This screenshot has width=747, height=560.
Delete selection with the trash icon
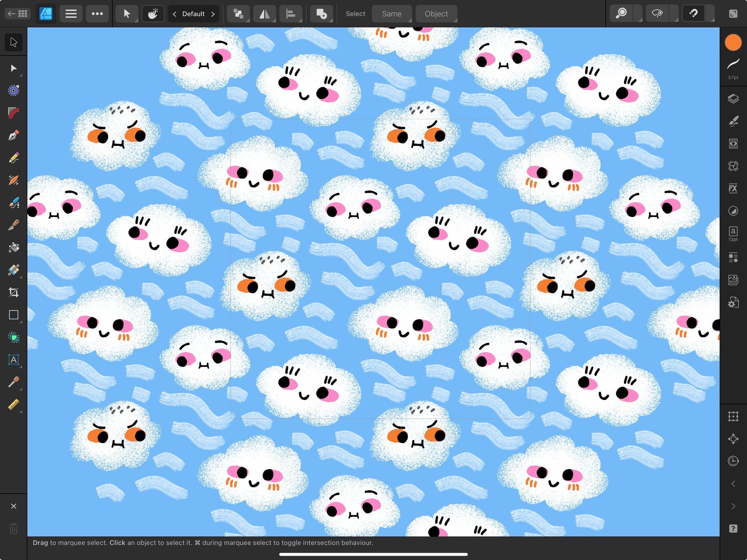(14, 528)
